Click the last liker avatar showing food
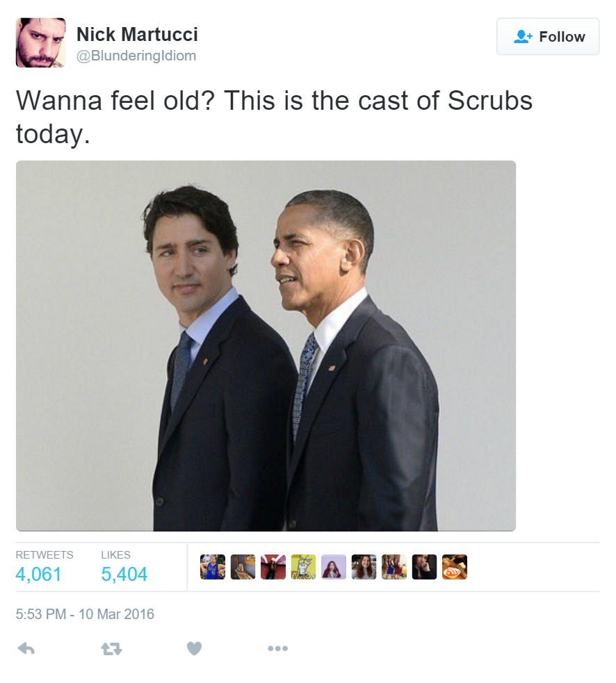Image resolution: width=616 pixels, height=683 pixels. tap(455, 567)
